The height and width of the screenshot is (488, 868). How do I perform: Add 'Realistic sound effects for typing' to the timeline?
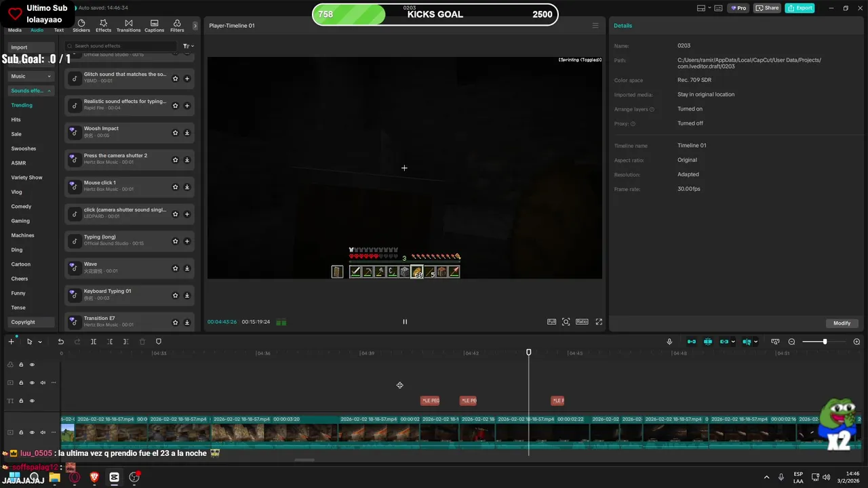pos(187,106)
